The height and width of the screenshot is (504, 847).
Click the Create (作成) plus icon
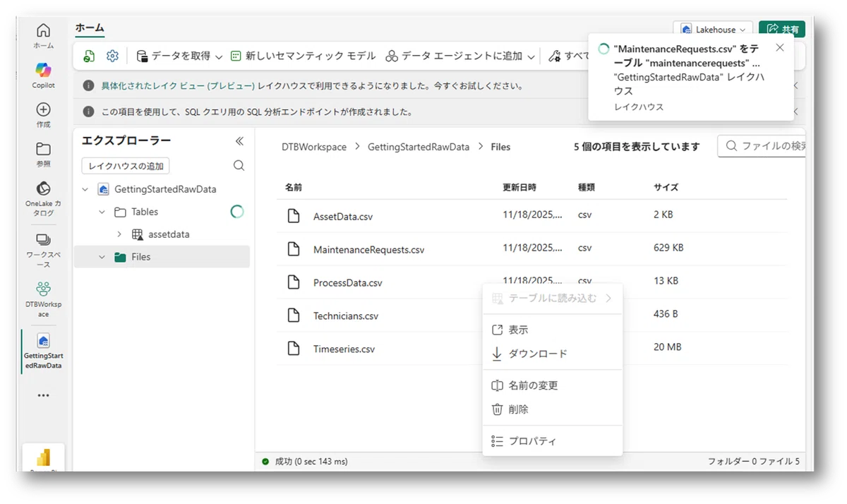[43, 109]
